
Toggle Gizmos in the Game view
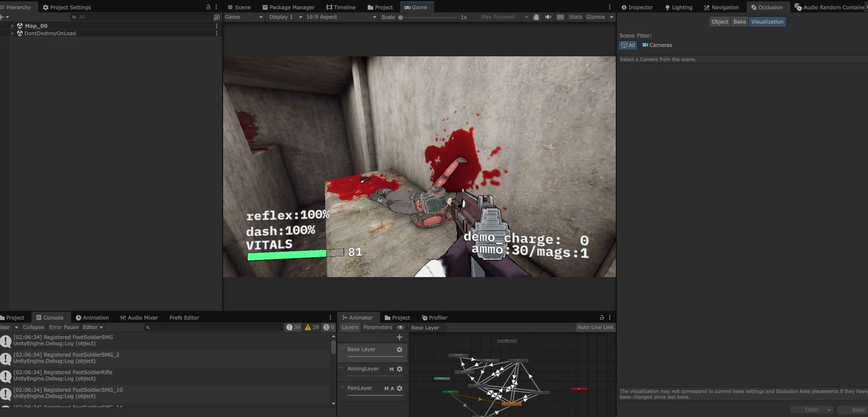[x=595, y=17]
